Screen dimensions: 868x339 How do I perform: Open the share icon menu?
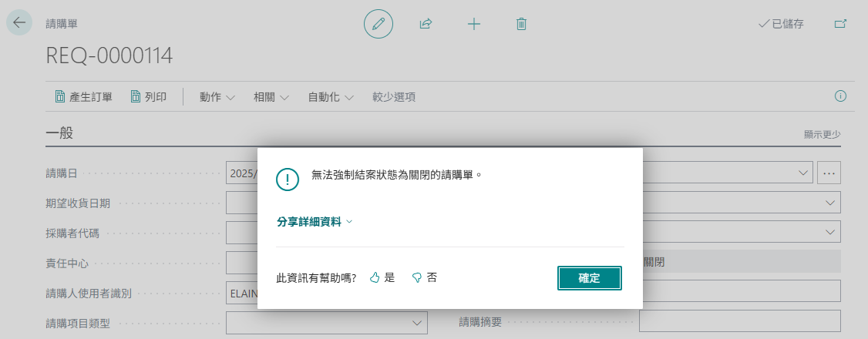coord(426,24)
